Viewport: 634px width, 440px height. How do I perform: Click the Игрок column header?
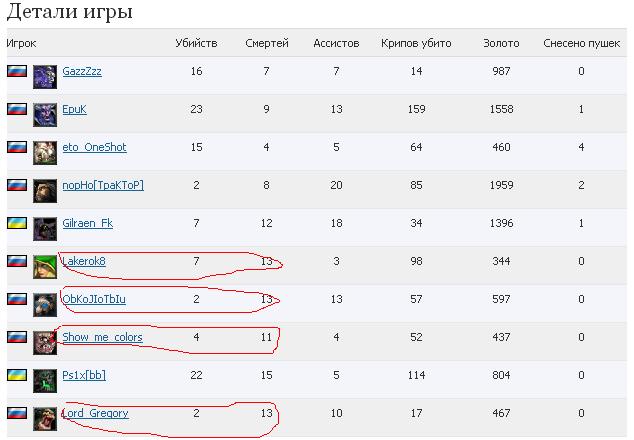pos(21,43)
